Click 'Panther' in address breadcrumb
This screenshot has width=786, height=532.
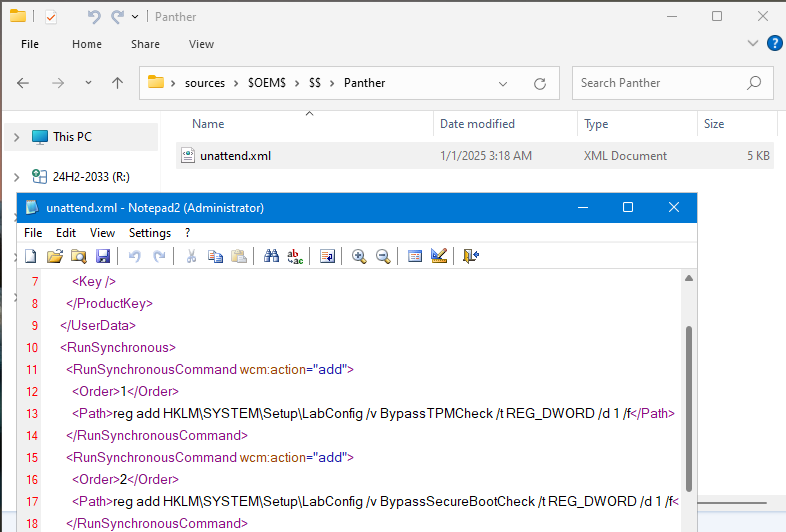364,83
